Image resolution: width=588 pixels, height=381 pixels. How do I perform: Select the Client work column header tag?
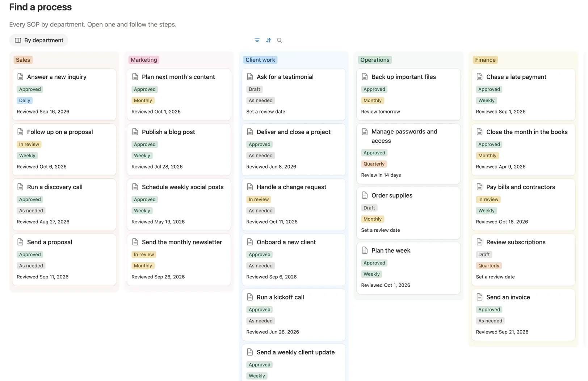click(x=260, y=60)
